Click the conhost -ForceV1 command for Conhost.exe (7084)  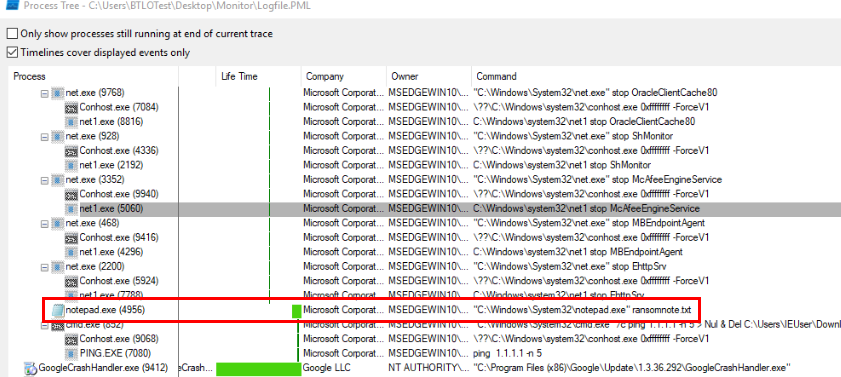592,107
